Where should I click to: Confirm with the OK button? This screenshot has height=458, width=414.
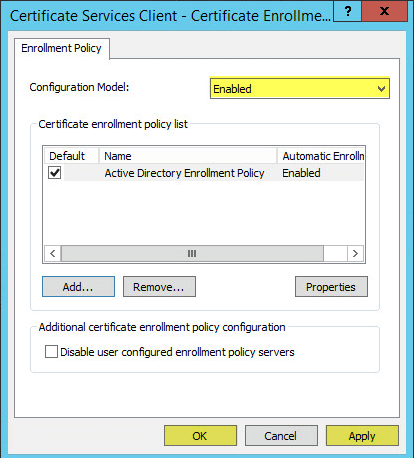pyautogui.click(x=200, y=436)
